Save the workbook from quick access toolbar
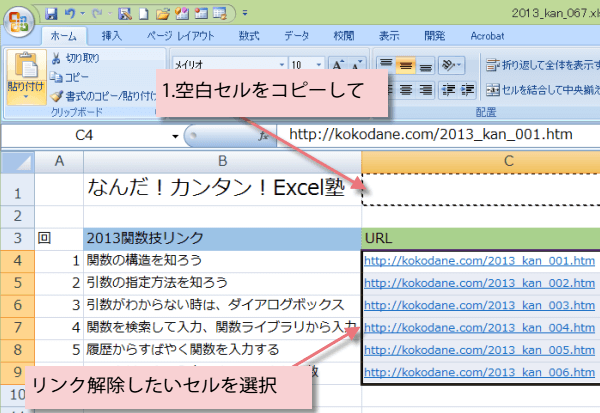 coord(51,14)
